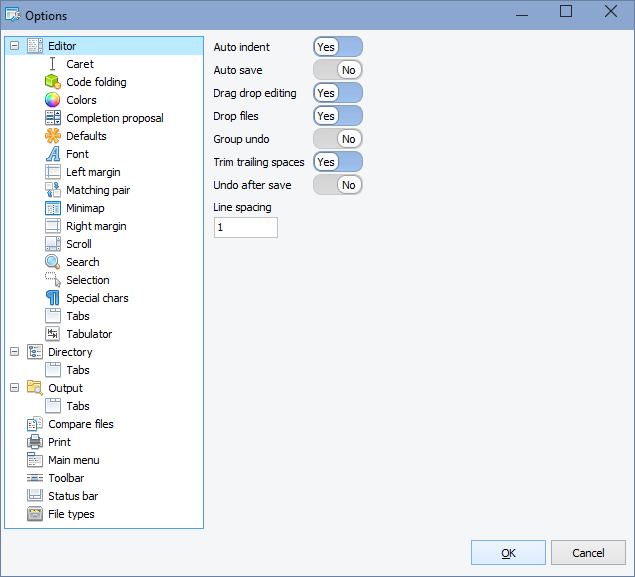Disable the Drop files switch
The width and height of the screenshot is (635, 577).
click(338, 116)
